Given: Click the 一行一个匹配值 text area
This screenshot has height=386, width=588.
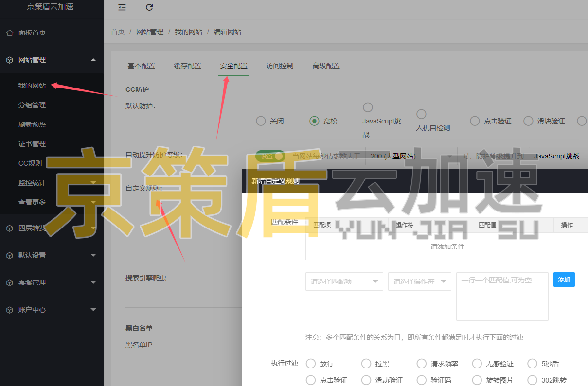Looking at the screenshot, I should tap(502, 296).
